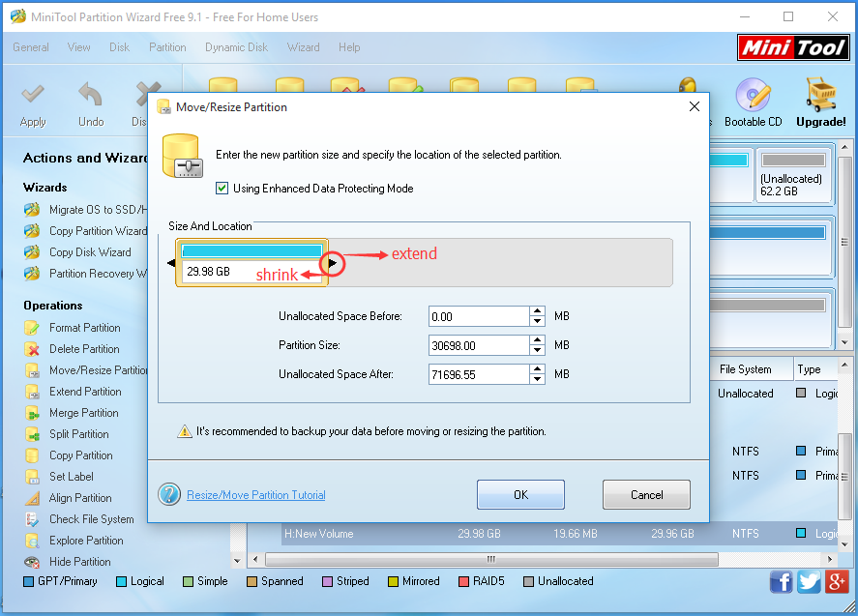This screenshot has width=858, height=616.
Task: Select Merge Partition operation
Action: 72,413
